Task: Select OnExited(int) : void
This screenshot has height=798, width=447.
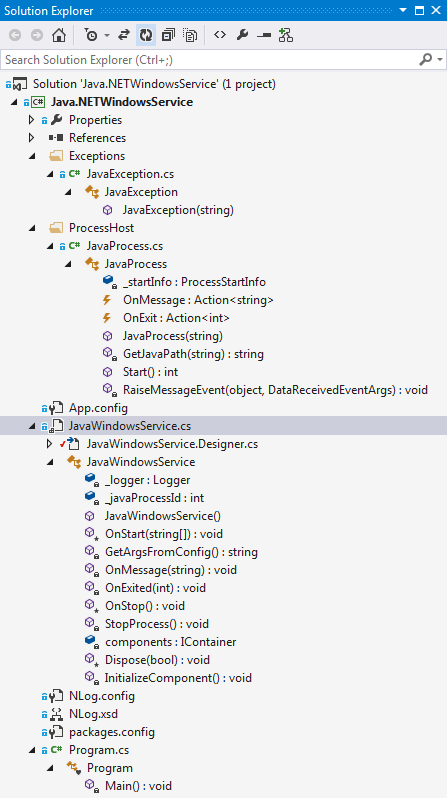Action: point(155,588)
